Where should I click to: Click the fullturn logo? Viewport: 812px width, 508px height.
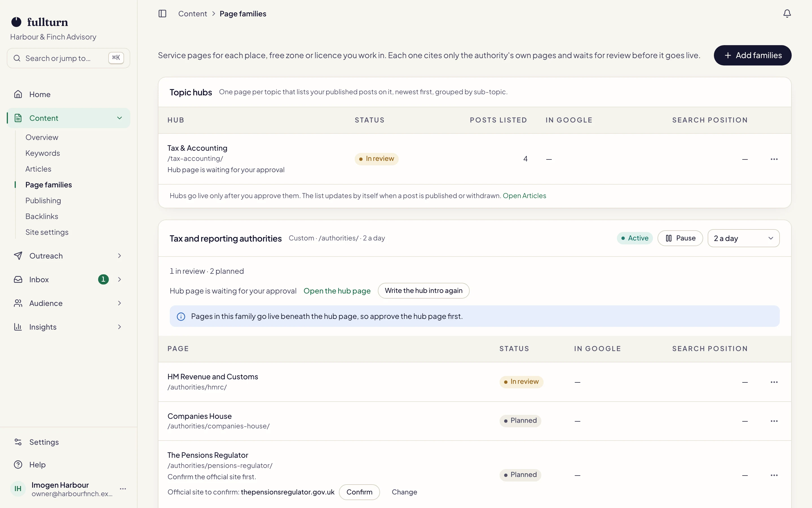tap(39, 22)
